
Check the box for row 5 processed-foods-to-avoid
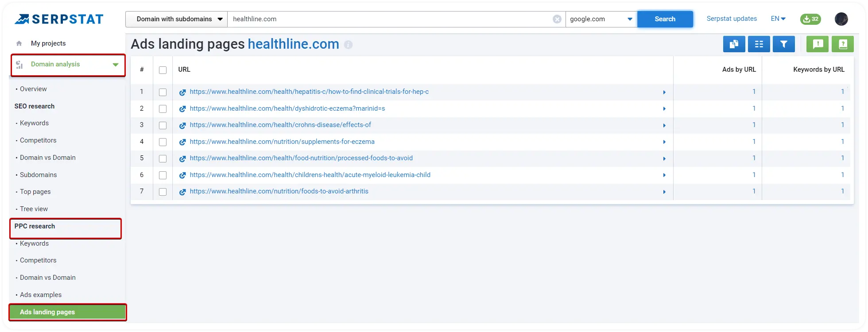pyautogui.click(x=163, y=158)
